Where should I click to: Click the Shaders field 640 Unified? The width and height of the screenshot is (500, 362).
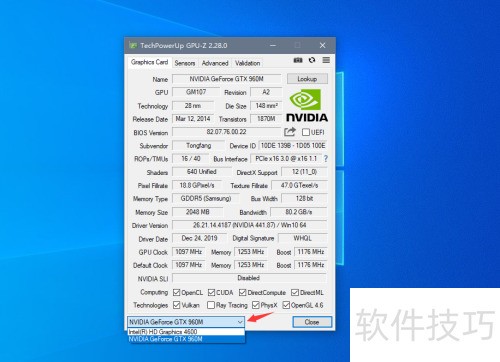[202, 172]
